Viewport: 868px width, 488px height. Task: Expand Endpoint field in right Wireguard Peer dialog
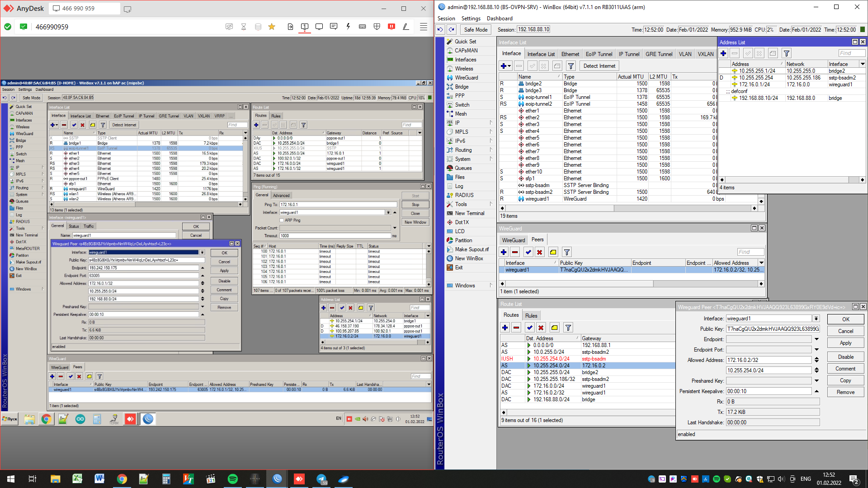point(817,339)
